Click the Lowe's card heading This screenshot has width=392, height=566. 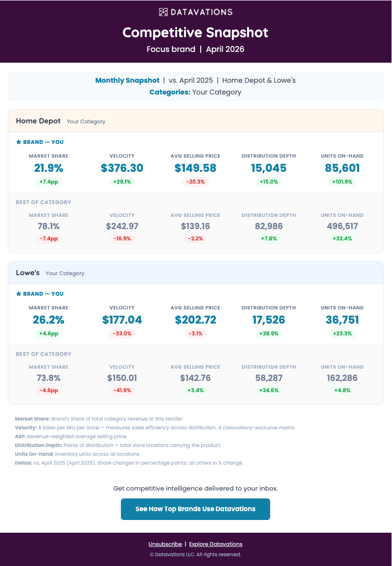tap(28, 273)
